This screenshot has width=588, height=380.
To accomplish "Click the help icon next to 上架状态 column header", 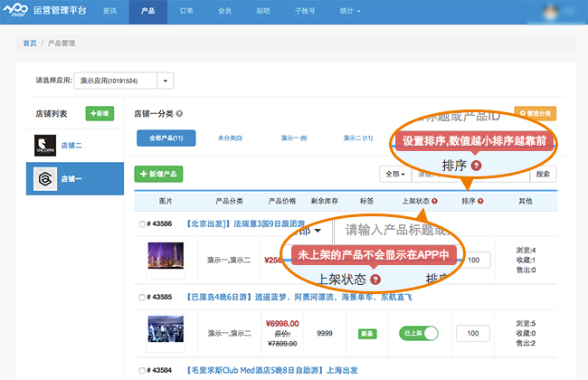I will (434, 201).
